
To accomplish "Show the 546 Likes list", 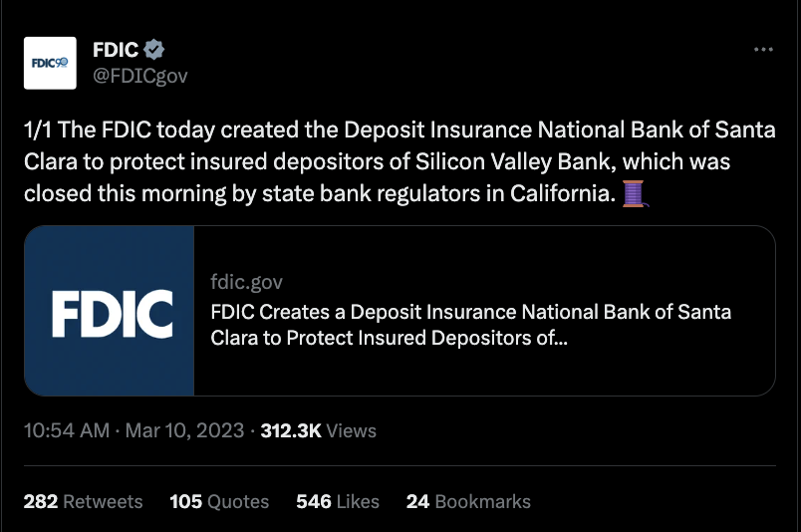I will pyautogui.click(x=337, y=501).
